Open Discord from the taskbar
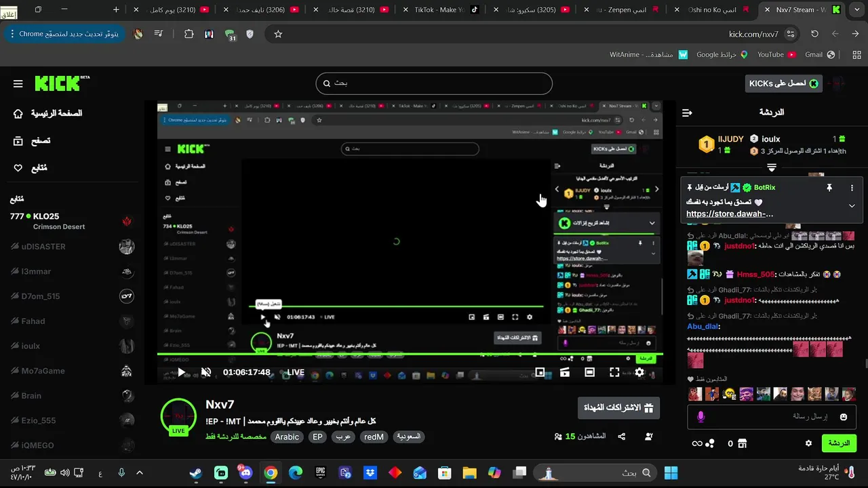868x488 pixels. pyautogui.click(x=245, y=472)
